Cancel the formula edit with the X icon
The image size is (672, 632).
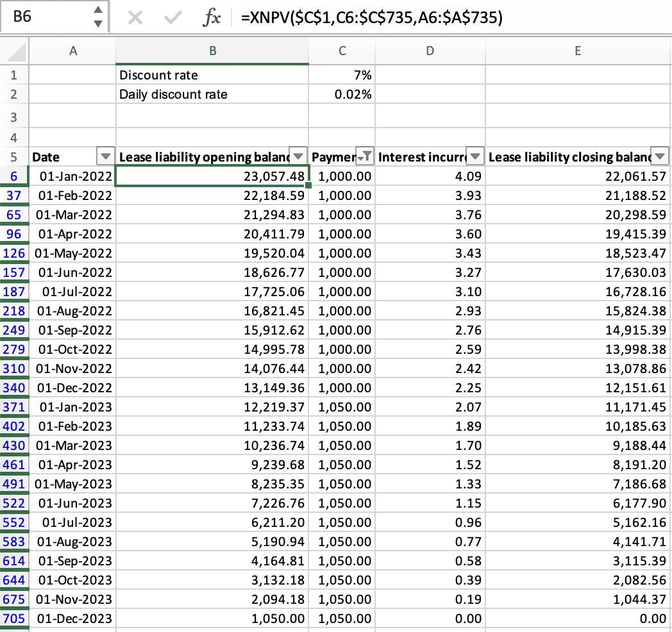click(135, 17)
